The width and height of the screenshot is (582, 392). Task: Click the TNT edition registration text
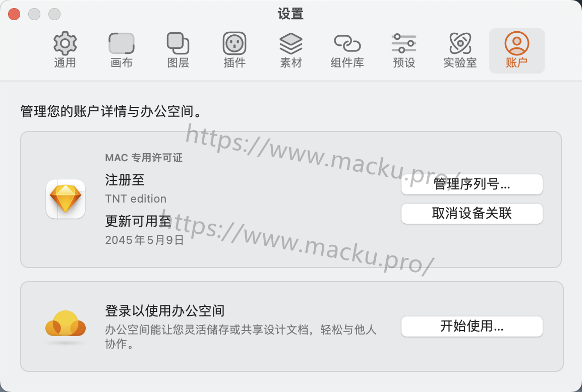(136, 199)
